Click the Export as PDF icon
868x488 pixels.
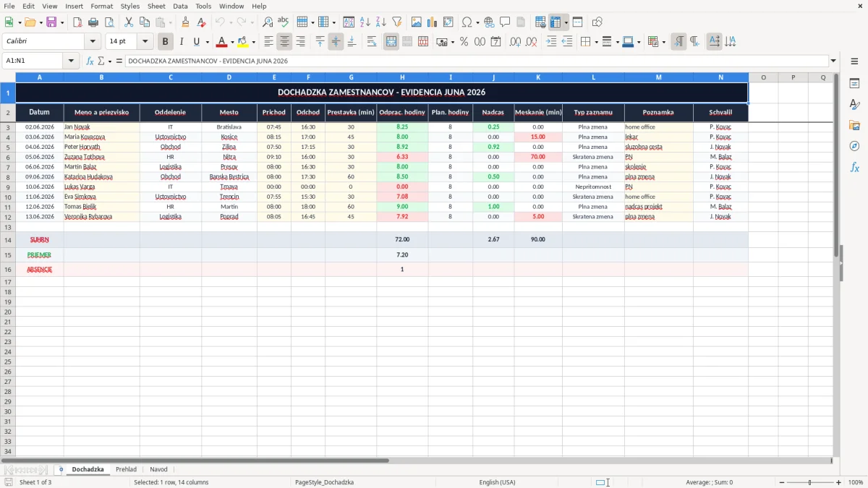77,22
